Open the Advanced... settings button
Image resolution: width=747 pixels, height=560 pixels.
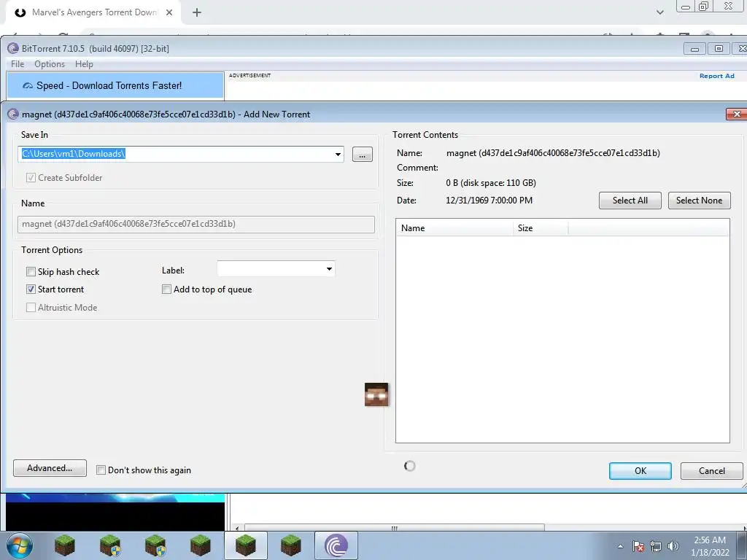pos(50,468)
